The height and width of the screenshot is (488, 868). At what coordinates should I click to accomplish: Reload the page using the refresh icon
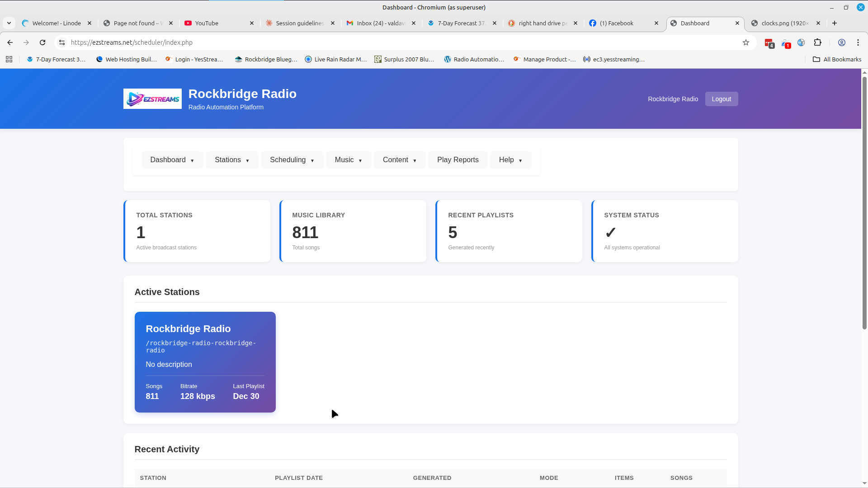(42, 42)
